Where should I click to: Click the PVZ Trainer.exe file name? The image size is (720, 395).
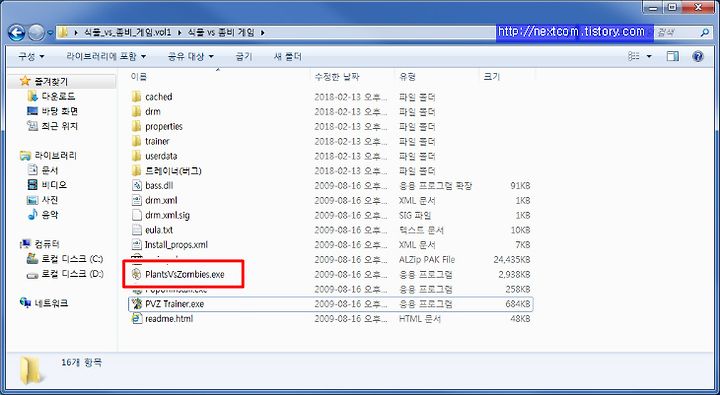(x=174, y=304)
